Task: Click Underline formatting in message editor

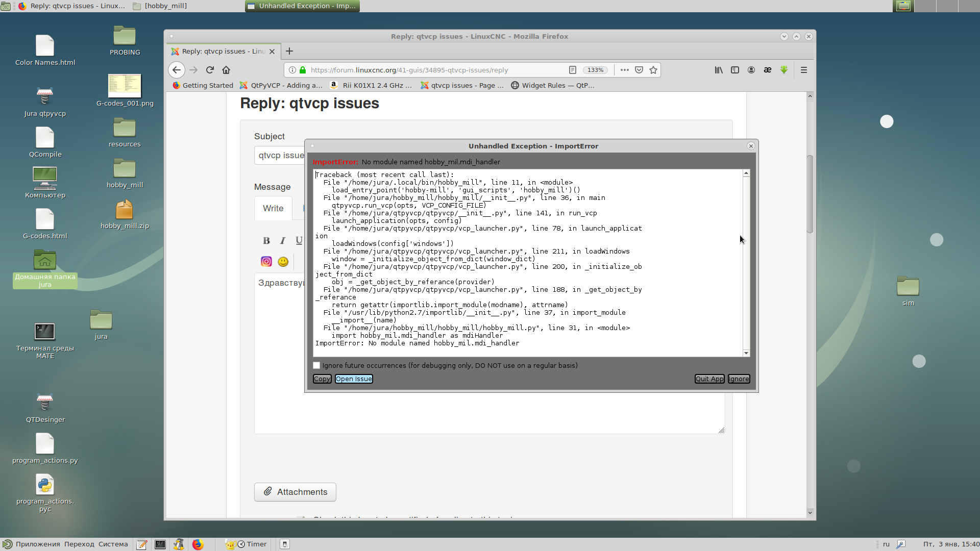Action: (299, 240)
